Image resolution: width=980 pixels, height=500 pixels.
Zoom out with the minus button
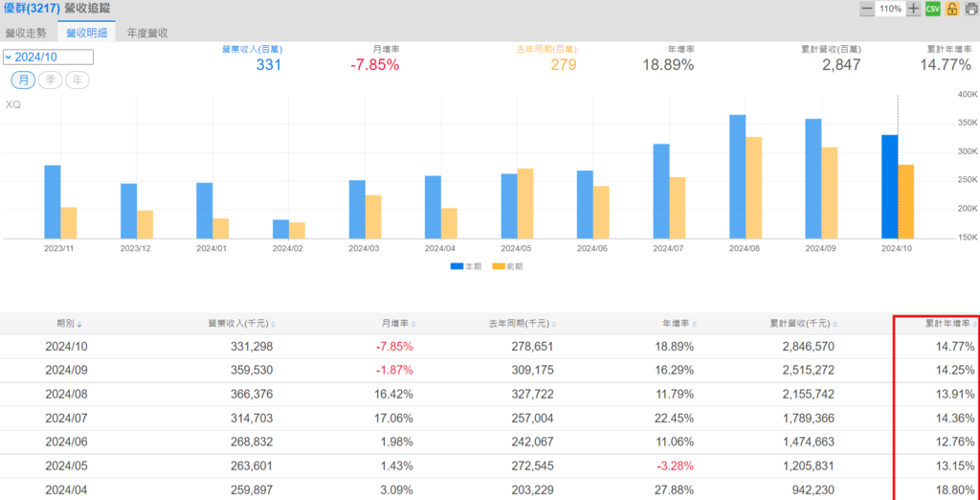[x=867, y=9]
